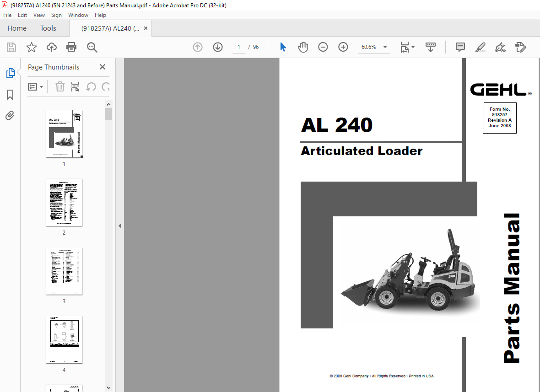540x392 pixels.
Task: Click the Save file icon
Action: pyautogui.click(x=11, y=47)
